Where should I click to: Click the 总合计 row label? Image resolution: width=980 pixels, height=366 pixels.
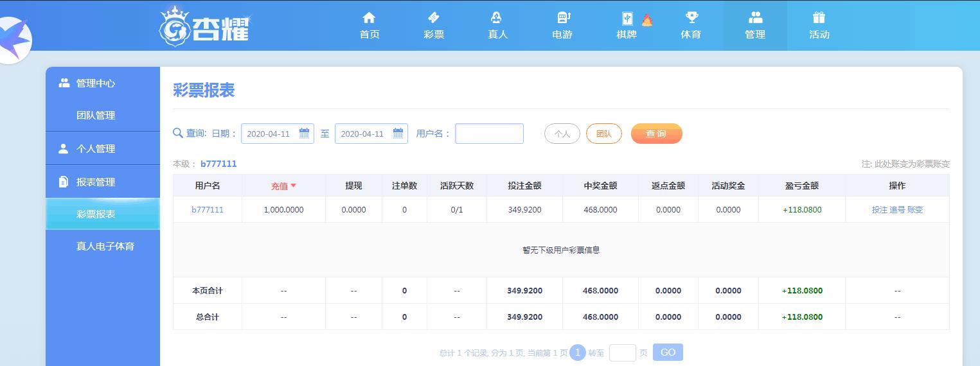tap(208, 317)
